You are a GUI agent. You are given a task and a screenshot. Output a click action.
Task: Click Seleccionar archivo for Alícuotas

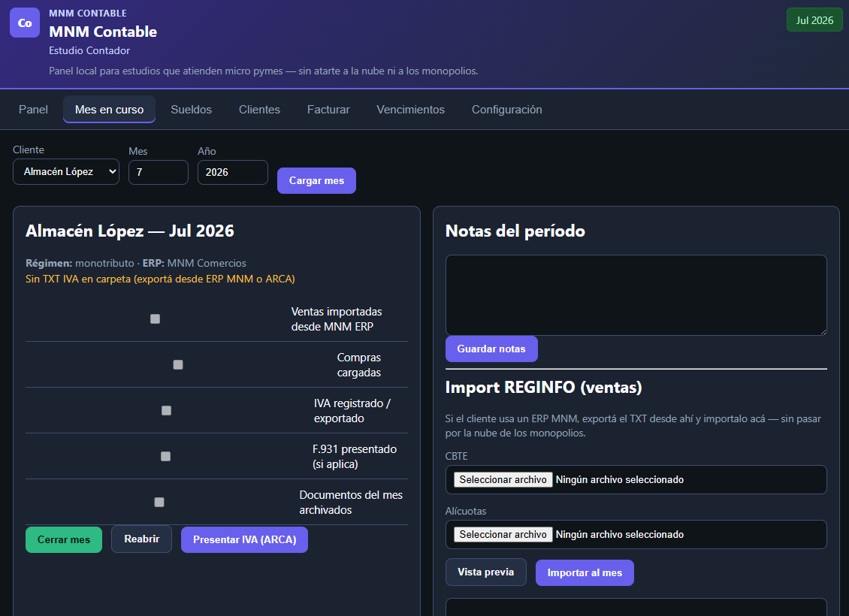pos(503,534)
